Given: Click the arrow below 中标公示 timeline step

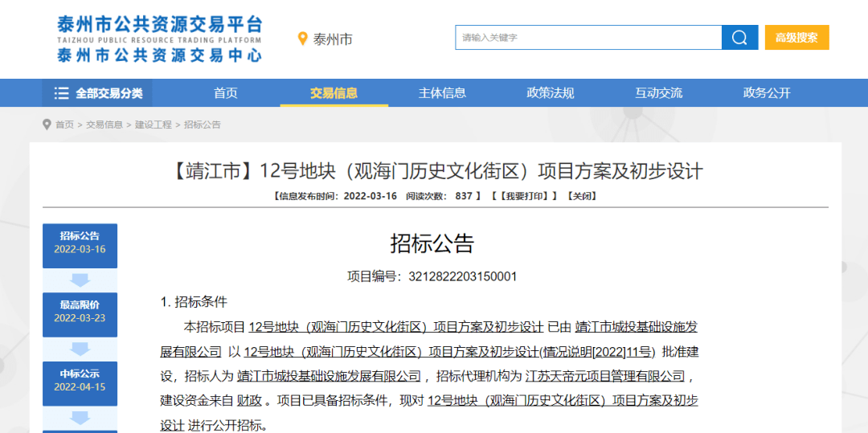Looking at the screenshot, I should [80, 418].
